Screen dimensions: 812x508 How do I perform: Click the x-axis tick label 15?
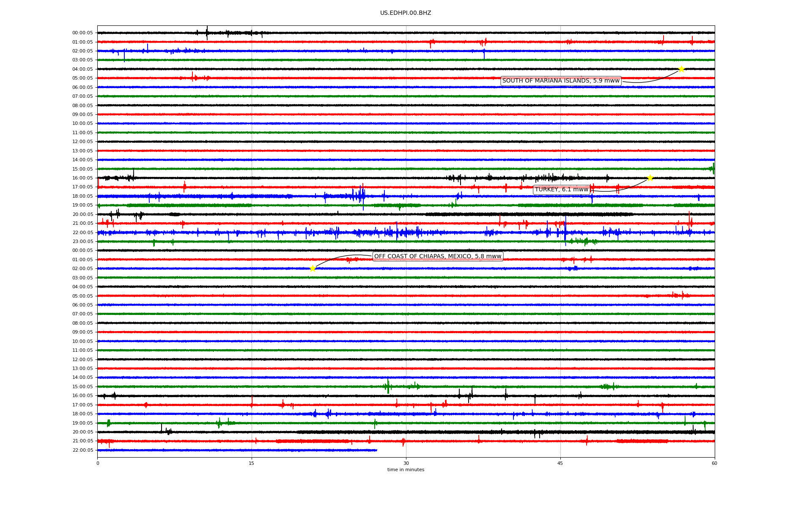coord(252,463)
